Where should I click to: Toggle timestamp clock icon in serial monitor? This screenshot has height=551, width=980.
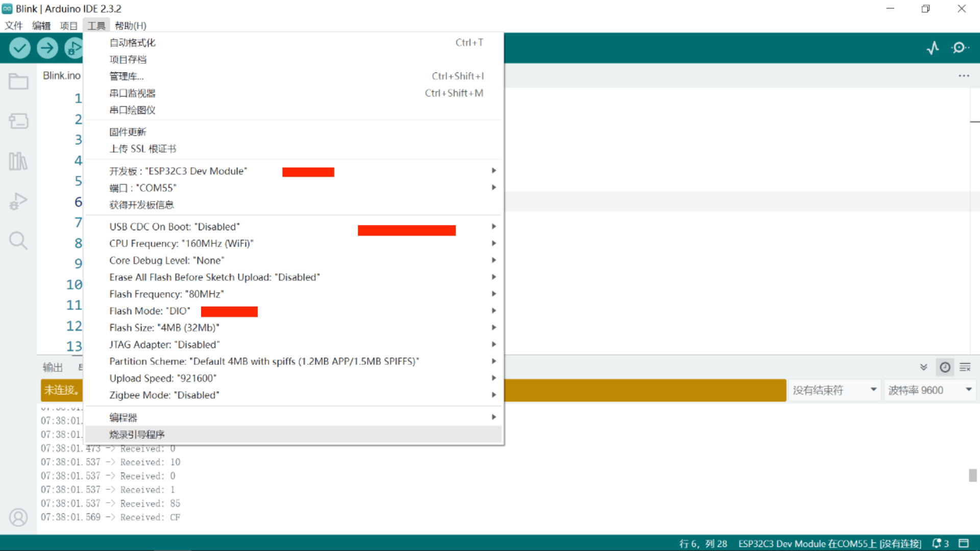(945, 367)
